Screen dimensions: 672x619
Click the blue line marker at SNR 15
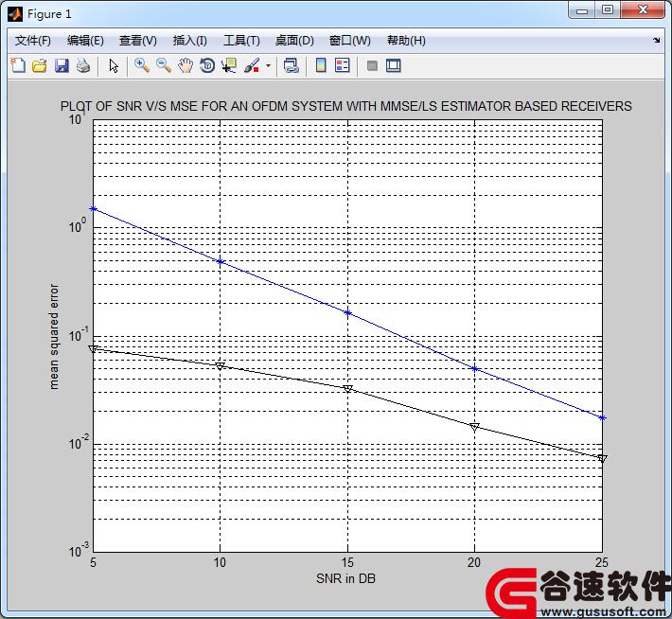(348, 313)
